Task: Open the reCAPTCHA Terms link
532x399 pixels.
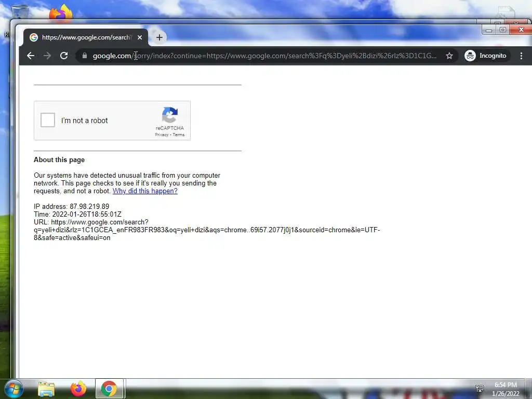Action: [x=179, y=135]
